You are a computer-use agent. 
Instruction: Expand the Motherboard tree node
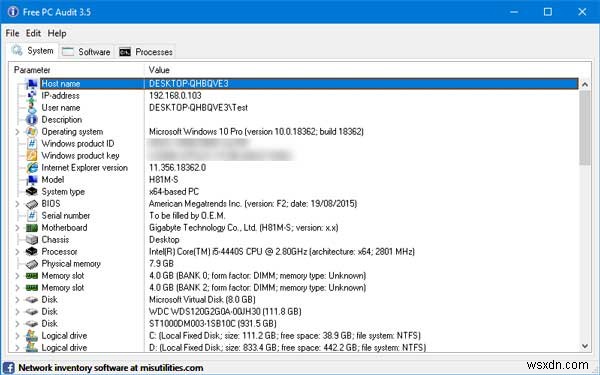pyautogui.click(x=17, y=228)
